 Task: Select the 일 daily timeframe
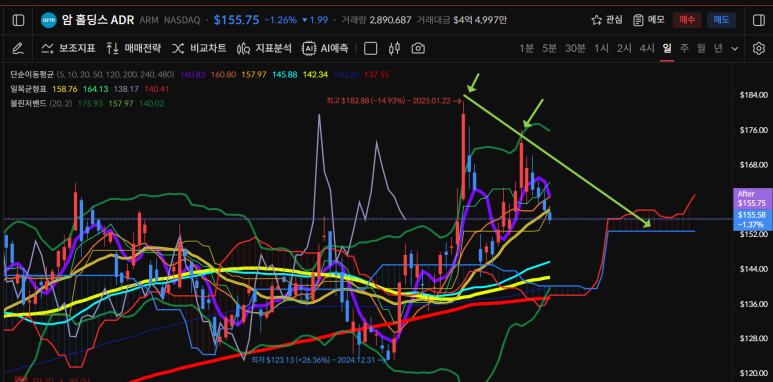pyautogui.click(x=667, y=48)
